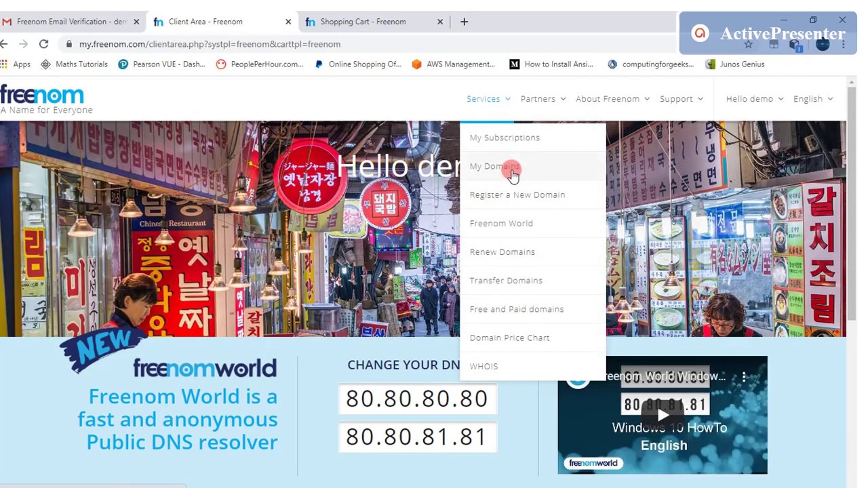Click Freenom World DNS resolver text

[178, 419]
